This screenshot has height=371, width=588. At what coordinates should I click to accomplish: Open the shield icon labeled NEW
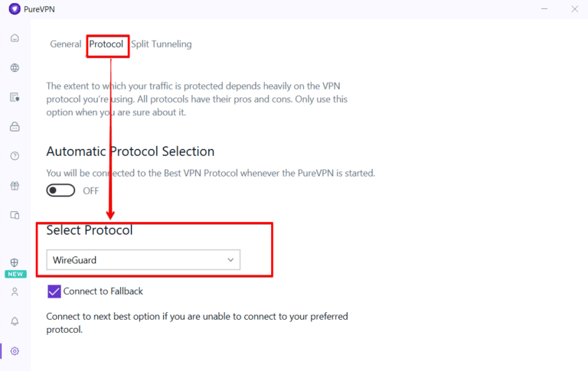pos(15,263)
